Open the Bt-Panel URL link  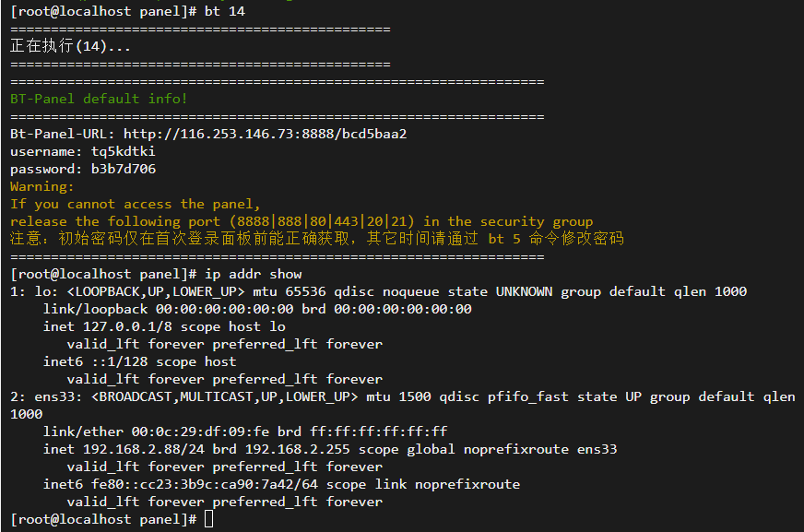[265, 134]
